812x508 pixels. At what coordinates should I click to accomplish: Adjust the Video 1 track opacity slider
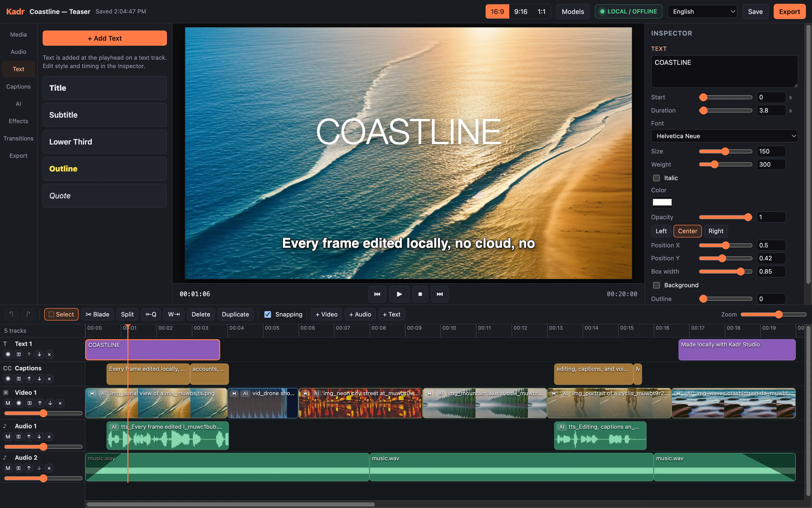point(43,413)
